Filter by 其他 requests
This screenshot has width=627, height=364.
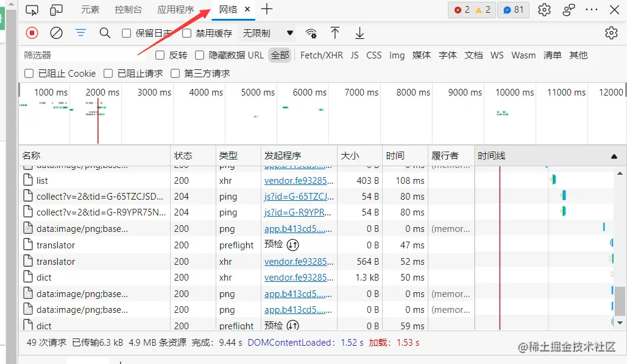(578, 55)
